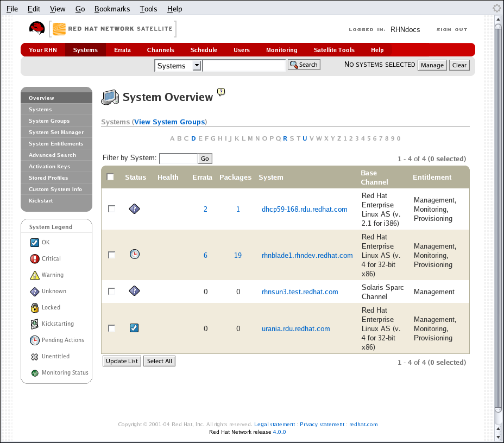Click the Red Hat shadowman logo
This screenshot has height=443, width=504.
click(37, 28)
